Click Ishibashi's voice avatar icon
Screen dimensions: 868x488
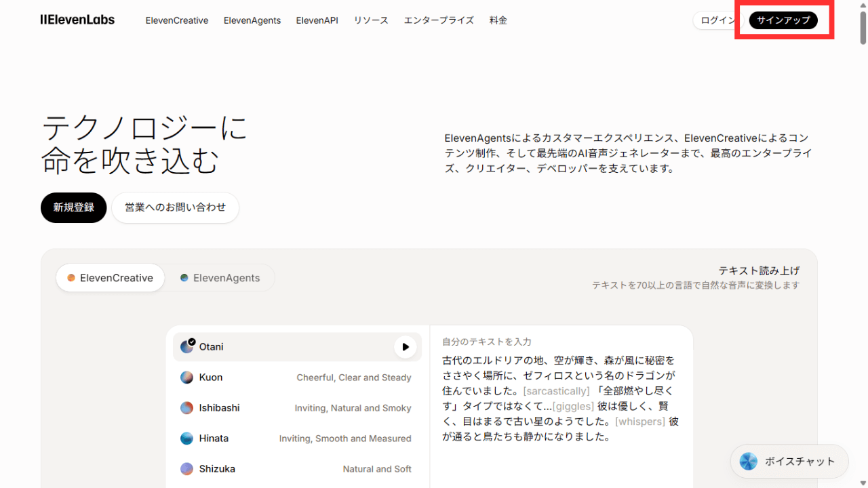click(x=187, y=408)
